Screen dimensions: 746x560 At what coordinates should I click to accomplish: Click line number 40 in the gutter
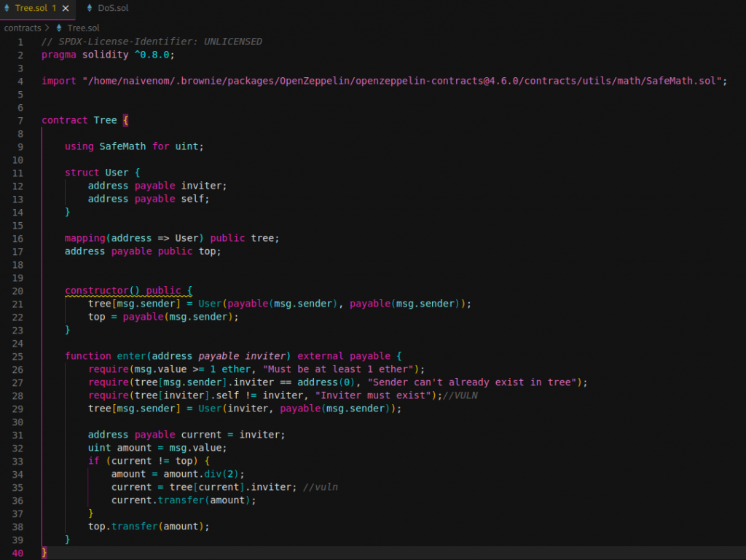tap(18, 553)
